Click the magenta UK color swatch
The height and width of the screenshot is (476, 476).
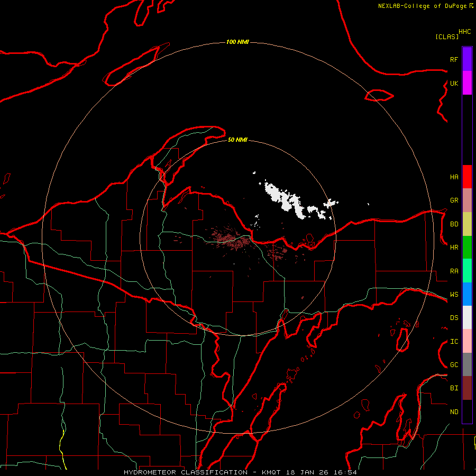tap(467, 83)
